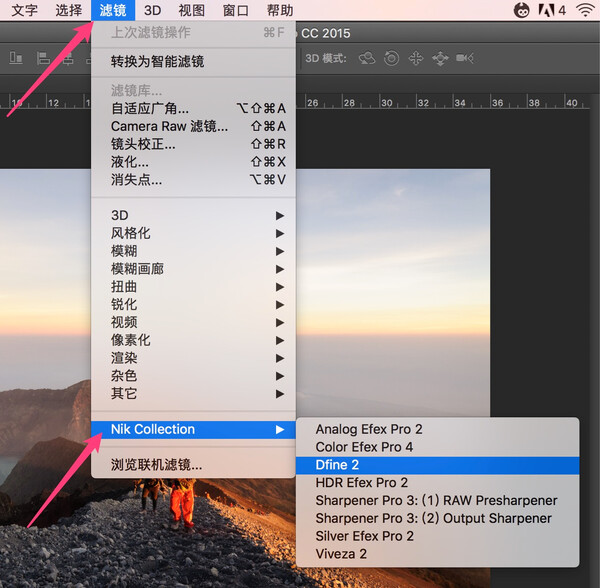600x588 pixels.
Task: Open the 3D menu in menu bar
Action: pyautogui.click(x=152, y=10)
